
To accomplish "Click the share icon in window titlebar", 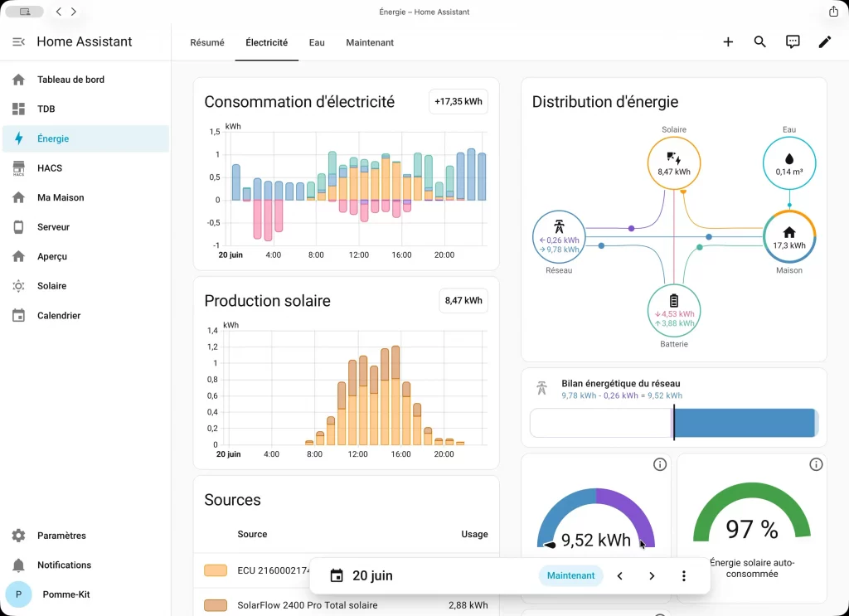I will (x=834, y=12).
